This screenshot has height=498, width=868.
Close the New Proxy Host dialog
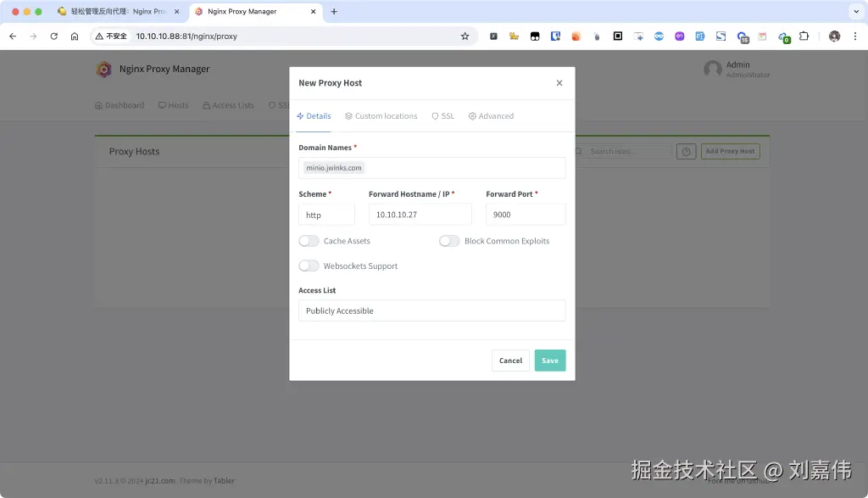[559, 83]
